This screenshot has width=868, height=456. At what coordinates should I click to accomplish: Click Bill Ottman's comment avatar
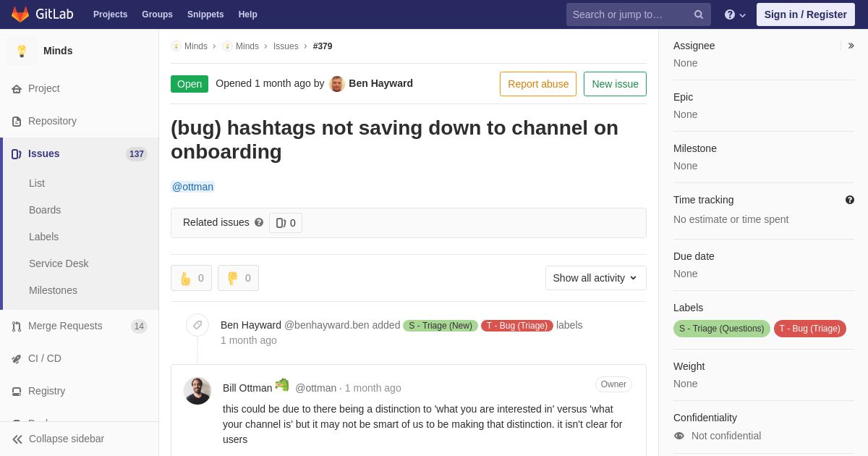point(197,391)
